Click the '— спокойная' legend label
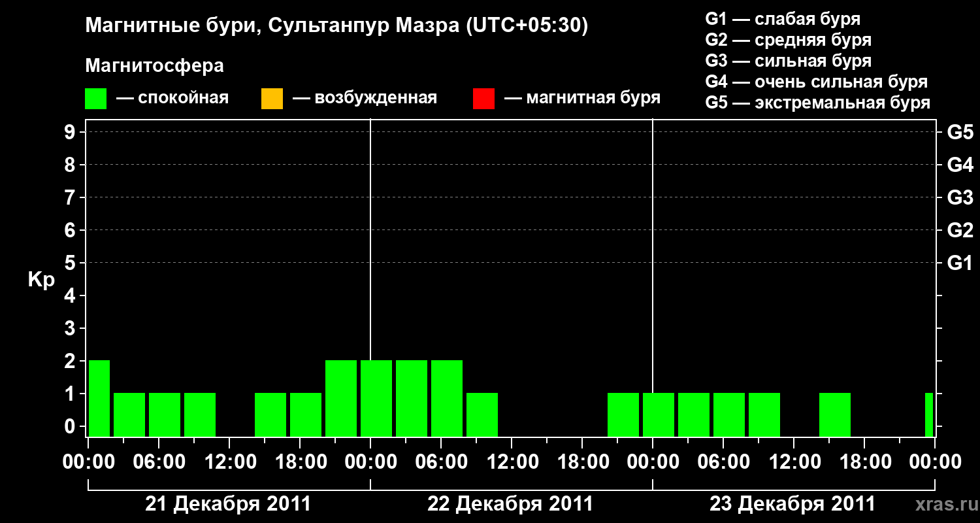This screenshot has width=980, height=523. 172,98
